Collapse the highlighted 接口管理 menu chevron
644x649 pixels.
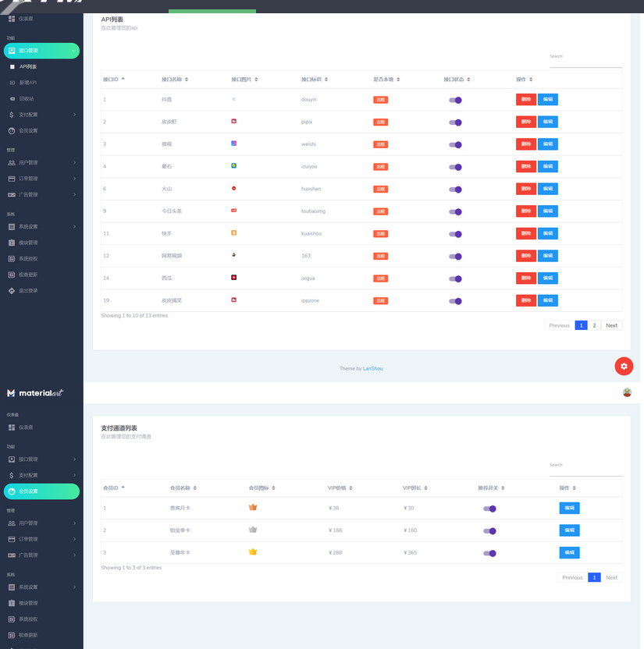pos(74,51)
